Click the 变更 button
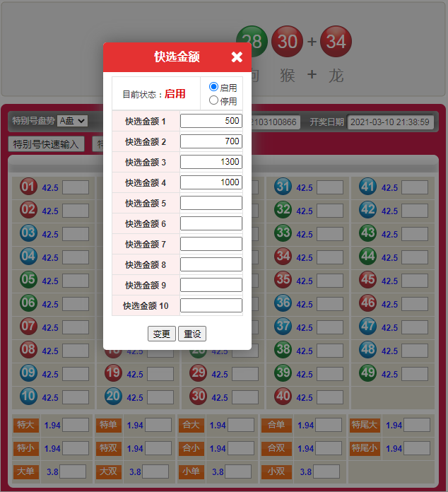Screen dimensions: 448x492 (161, 334)
